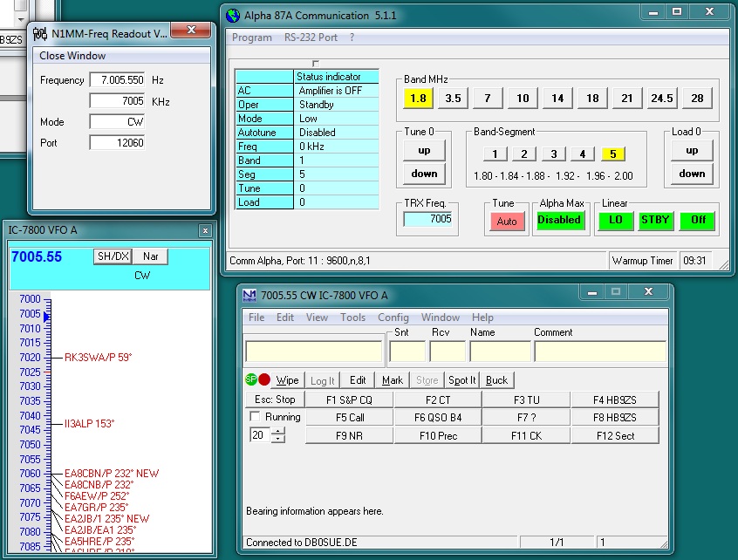Click the F6 QSO B4 button
Viewport: 738px width, 560px height.
point(438,418)
